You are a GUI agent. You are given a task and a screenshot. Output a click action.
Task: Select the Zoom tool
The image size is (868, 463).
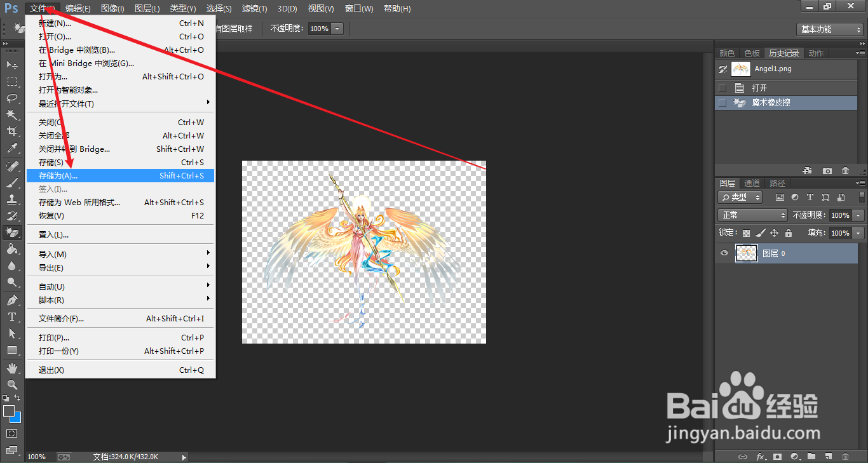tap(12, 385)
